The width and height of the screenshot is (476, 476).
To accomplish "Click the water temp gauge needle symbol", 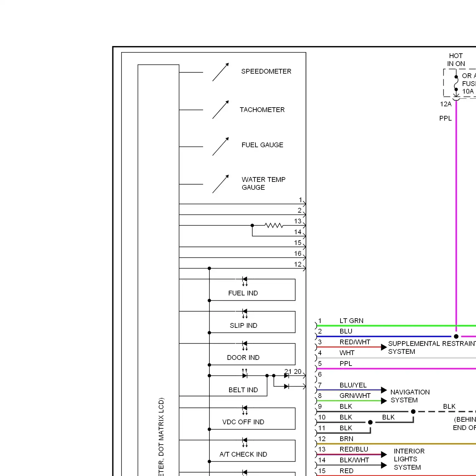I will click(x=221, y=184).
